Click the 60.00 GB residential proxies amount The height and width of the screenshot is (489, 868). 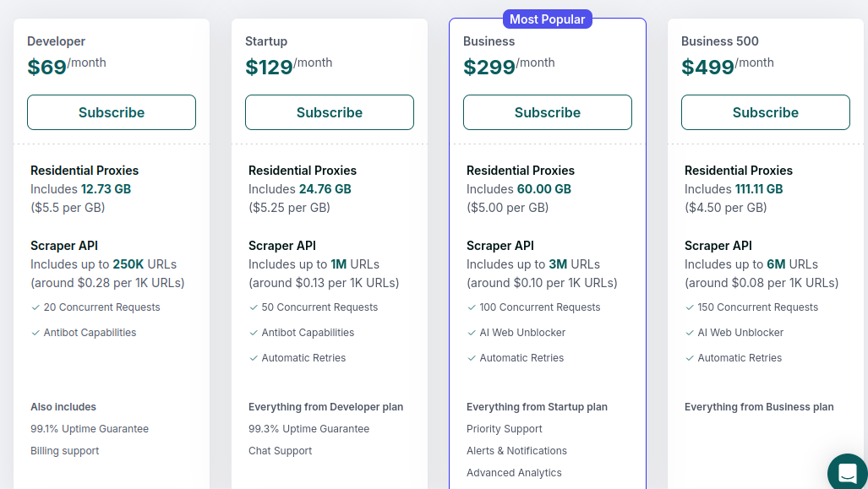pos(545,189)
